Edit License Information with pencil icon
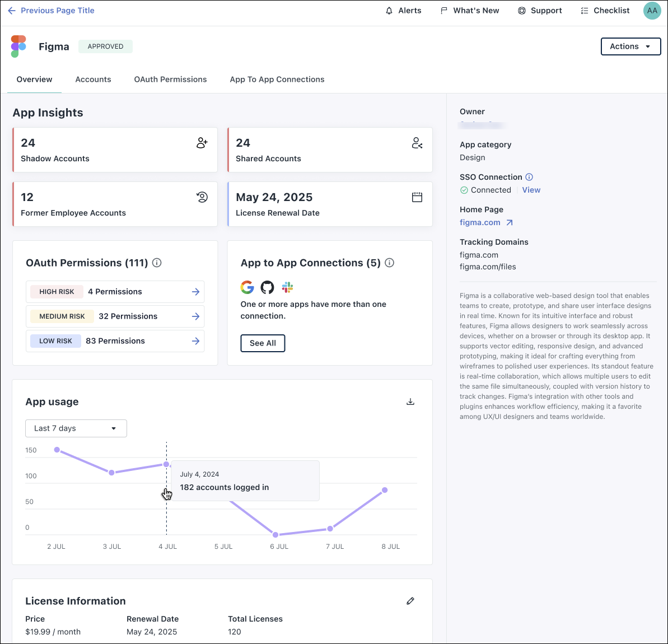 pos(410,601)
